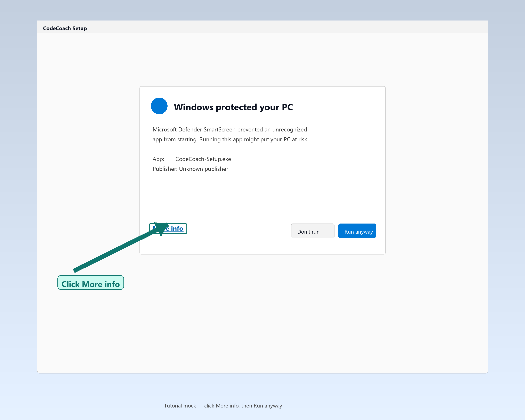Viewport: 525px width, 420px height.
Task: Choose the Don't run button
Action: (x=313, y=231)
